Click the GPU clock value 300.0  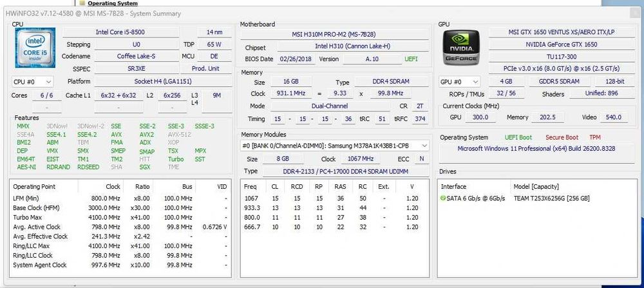click(x=480, y=117)
